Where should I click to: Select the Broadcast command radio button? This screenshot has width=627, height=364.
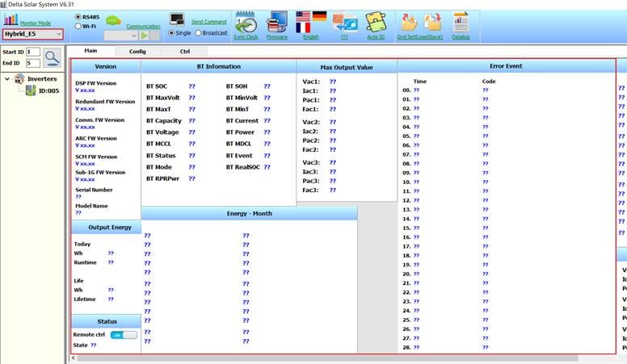click(x=198, y=33)
